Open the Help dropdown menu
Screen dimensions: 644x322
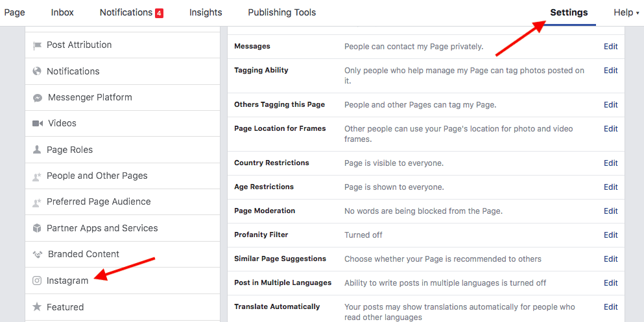point(626,12)
